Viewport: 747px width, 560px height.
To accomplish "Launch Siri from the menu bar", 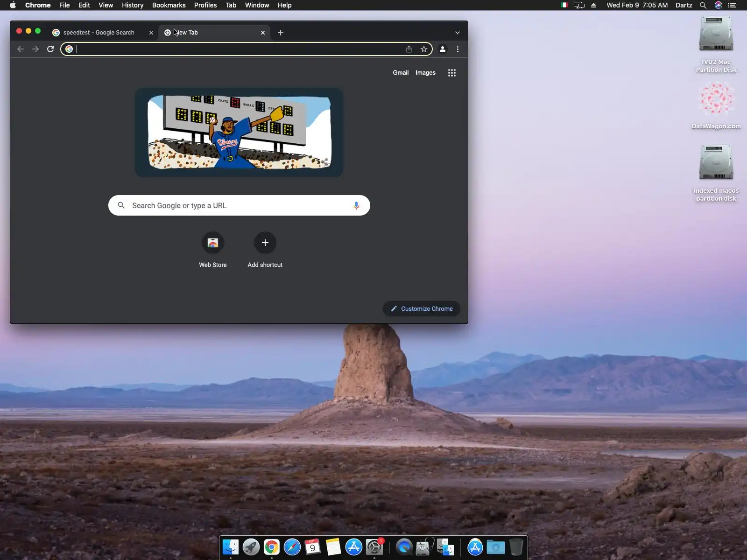I will pyautogui.click(x=719, y=5).
